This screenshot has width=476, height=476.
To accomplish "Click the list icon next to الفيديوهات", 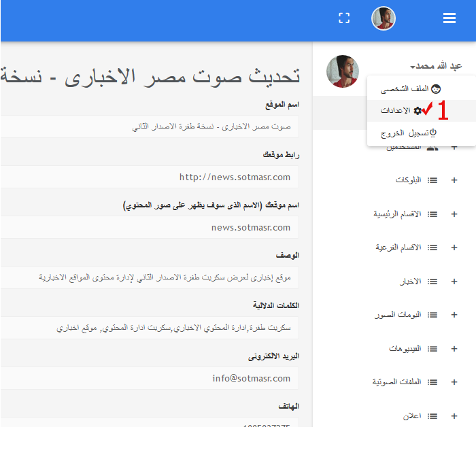I will click(x=432, y=349).
